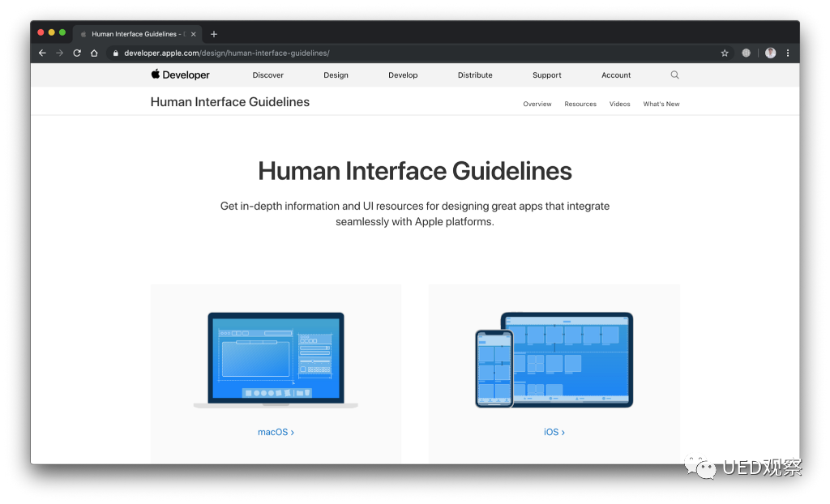830x504 pixels.
Task: Click the green fullscreen window button
Action: tap(62, 32)
